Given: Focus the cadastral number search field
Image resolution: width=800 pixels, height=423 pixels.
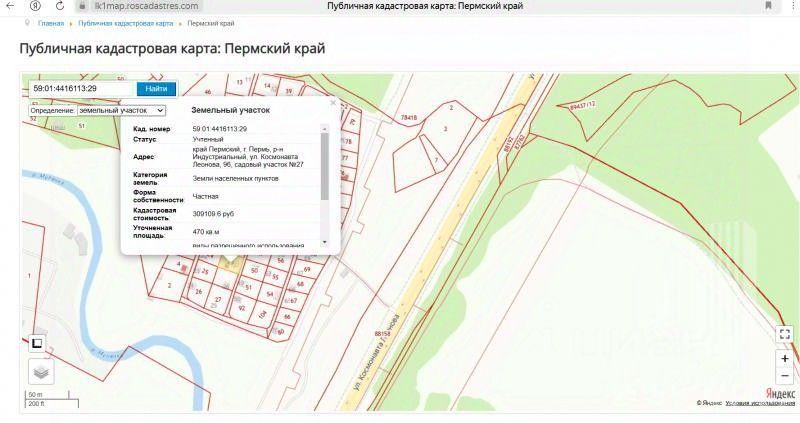Looking at the screenshot, I should 83,88.
